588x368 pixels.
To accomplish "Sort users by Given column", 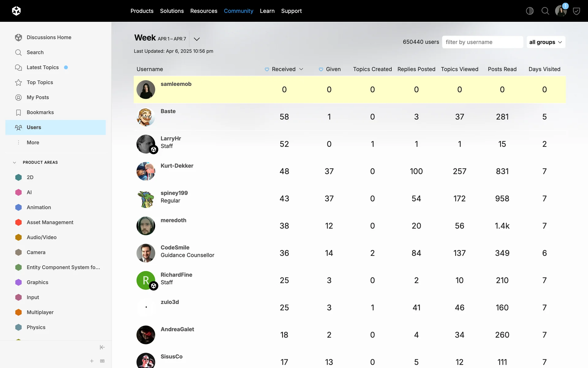I will point(333,69).
